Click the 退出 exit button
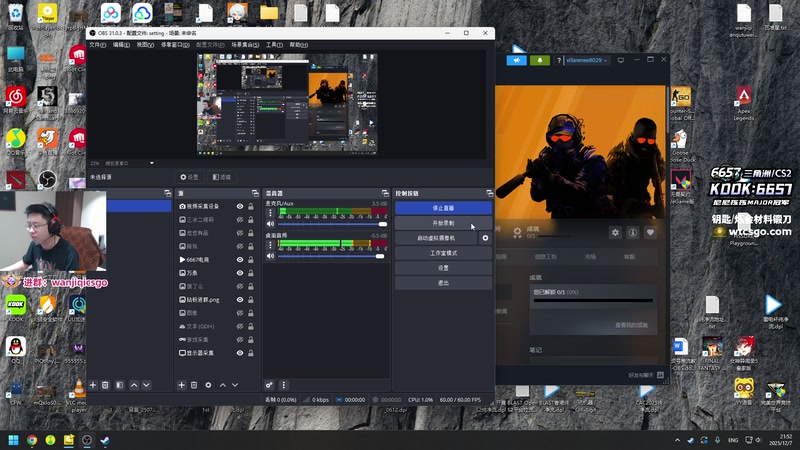Screen dimensions: 800x450 (x=443, y=283)
